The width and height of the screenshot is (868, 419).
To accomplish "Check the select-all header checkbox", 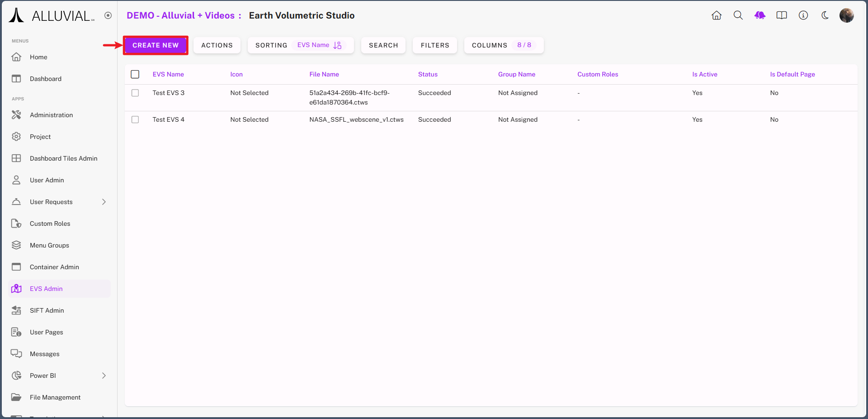I will click(135, 74).
